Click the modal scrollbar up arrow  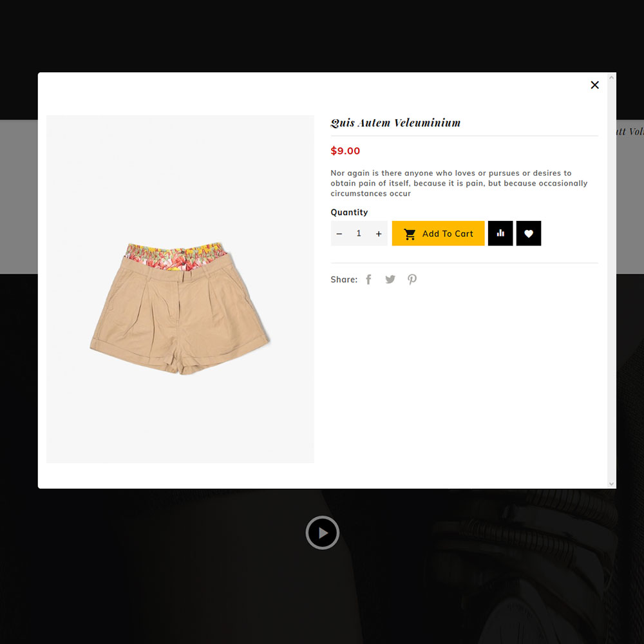click(x=612, y=77)
